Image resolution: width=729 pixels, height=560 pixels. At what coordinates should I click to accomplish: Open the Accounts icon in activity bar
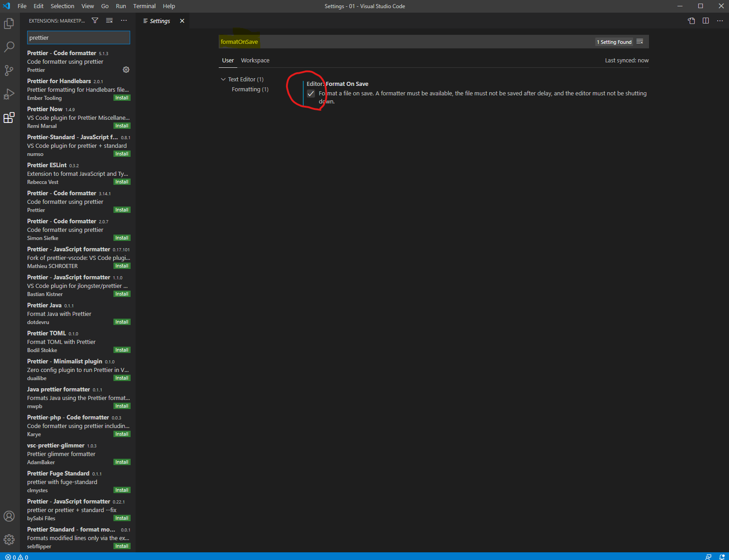pos(9,516)
